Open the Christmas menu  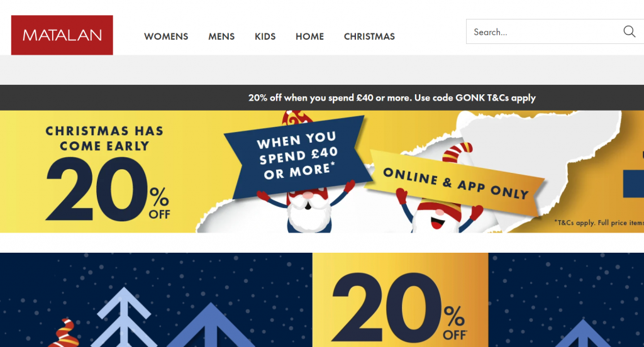[x=369, y=36]
